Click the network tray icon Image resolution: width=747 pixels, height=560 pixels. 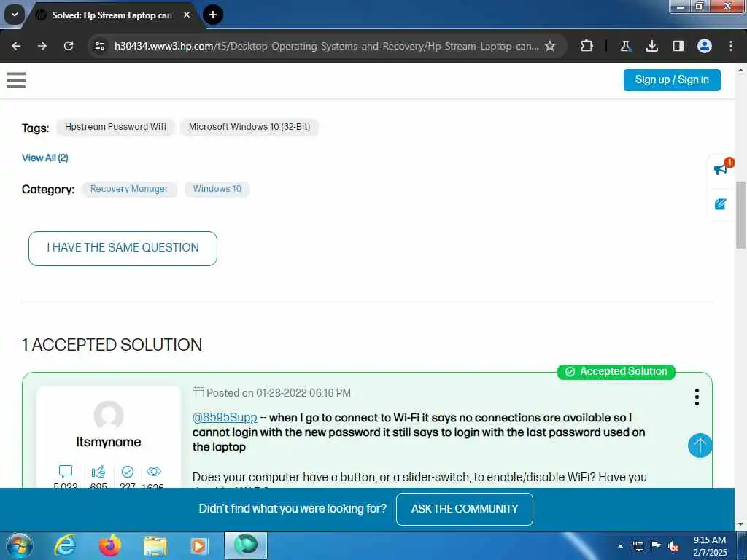(638, 546)
